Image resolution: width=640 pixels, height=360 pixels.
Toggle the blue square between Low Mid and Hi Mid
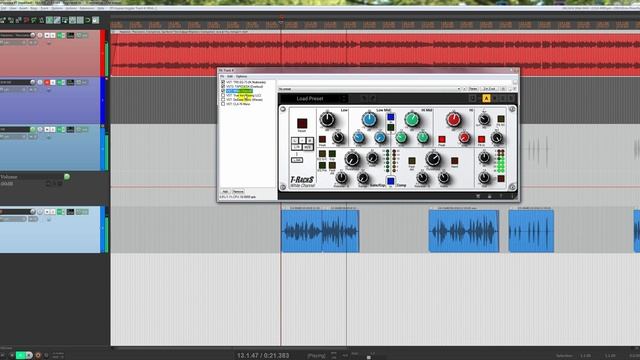[x=391, y=117]
